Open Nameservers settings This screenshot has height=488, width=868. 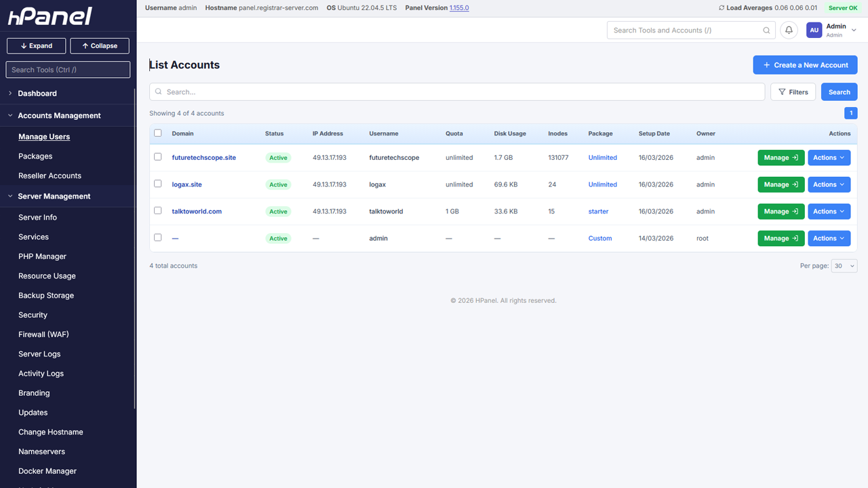pos(41,452)
